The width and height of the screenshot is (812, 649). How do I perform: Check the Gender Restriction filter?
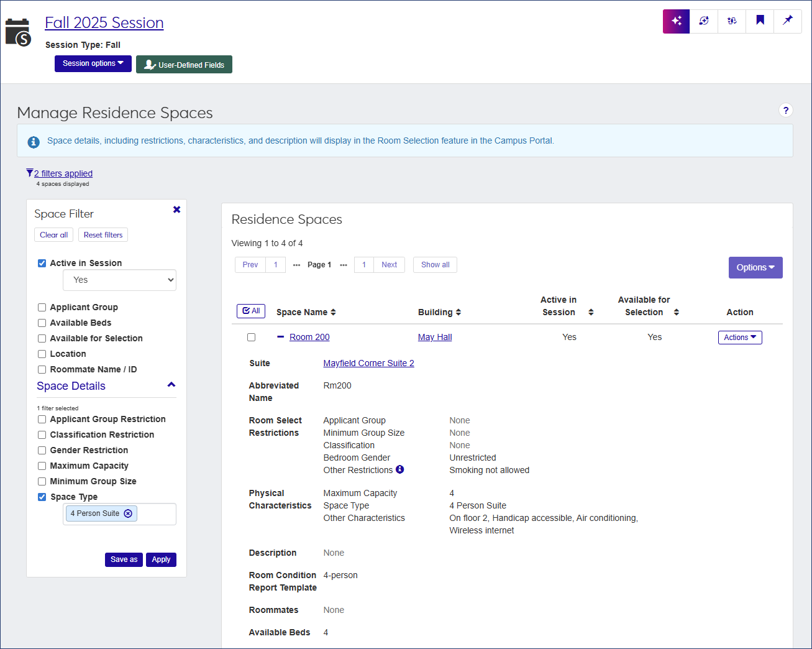coord(42,449)
